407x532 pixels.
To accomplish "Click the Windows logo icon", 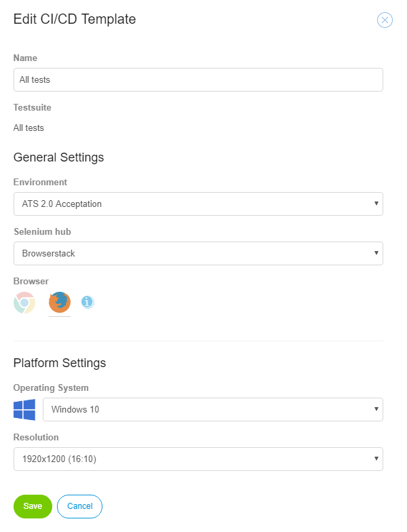I will point(24,410).
